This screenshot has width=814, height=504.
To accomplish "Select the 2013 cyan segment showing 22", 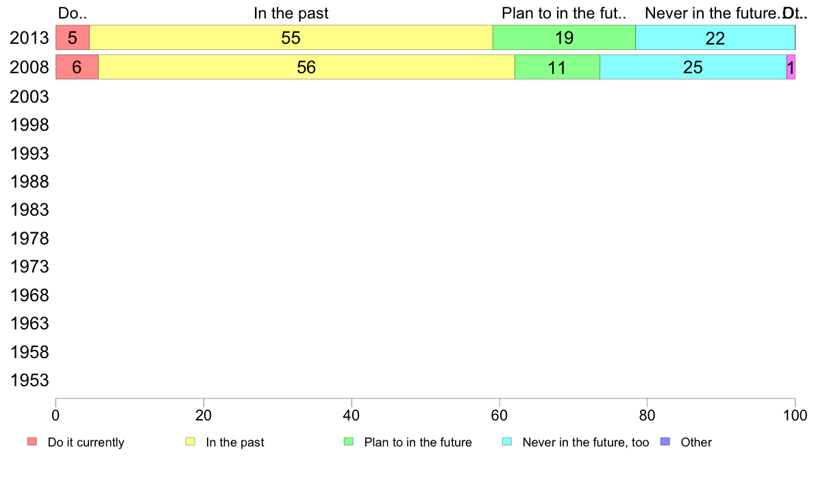I will pyautogui.click(x=715, y=38).
